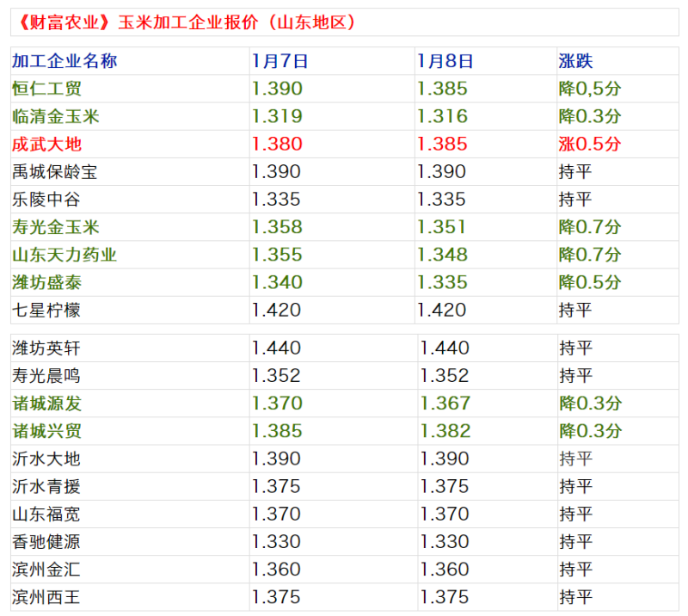This screenshot has width=688, height=616.
Task: Click the 1.340 price for 潍坊盛泰
Action: pyautogui.click(x=277, y=282)
